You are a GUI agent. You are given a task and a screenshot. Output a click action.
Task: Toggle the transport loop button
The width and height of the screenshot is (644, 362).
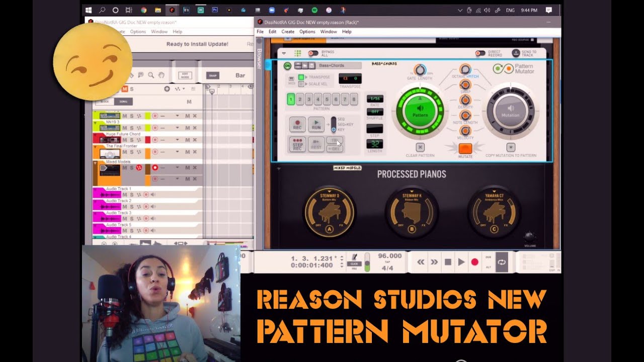tap(502, 262)
